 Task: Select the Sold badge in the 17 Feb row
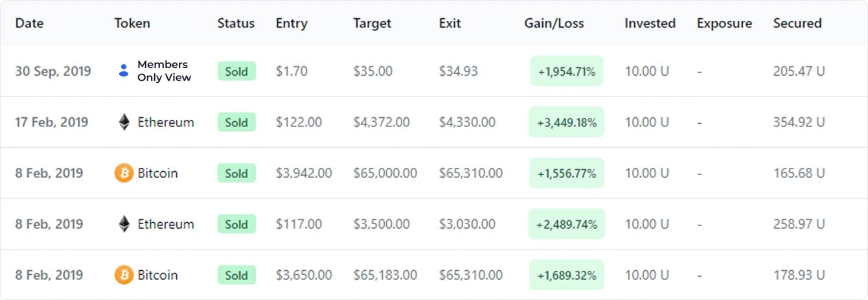236,122
